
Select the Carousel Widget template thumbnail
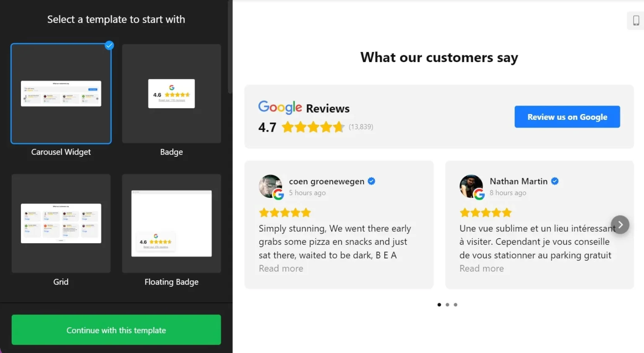click(61, 93)
